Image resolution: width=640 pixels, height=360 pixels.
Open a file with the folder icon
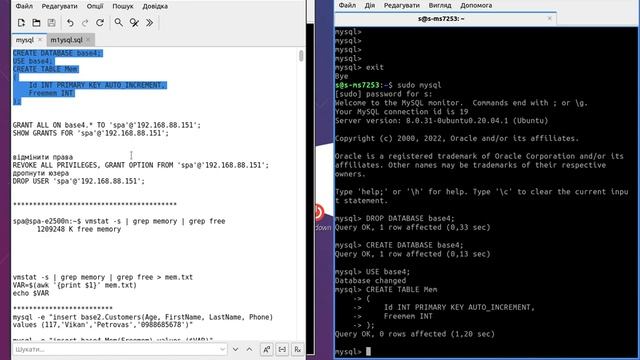pos(36,23)
